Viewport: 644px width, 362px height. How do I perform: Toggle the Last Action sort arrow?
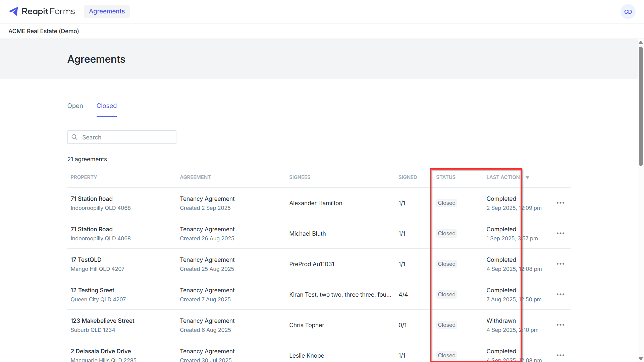pyautogui.click(x=527, y=177)
